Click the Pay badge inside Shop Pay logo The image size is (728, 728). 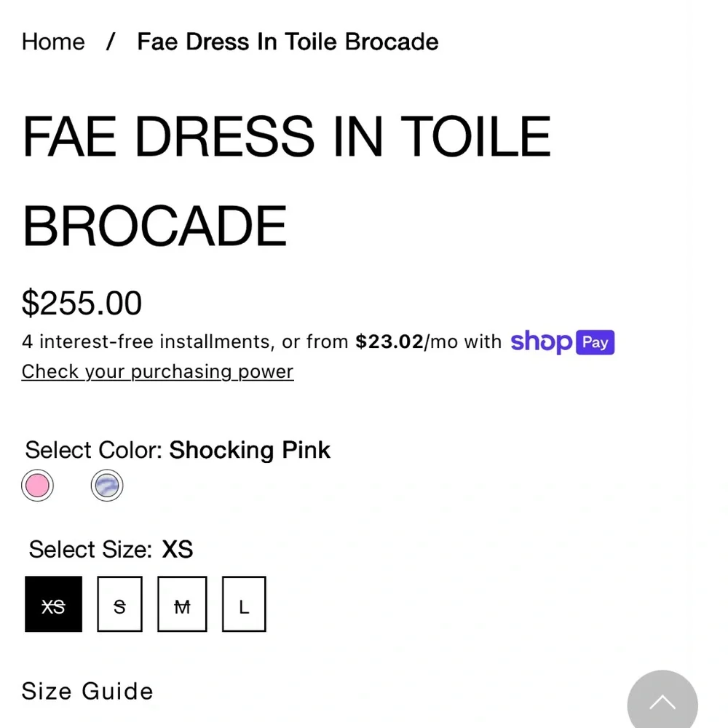596,341
